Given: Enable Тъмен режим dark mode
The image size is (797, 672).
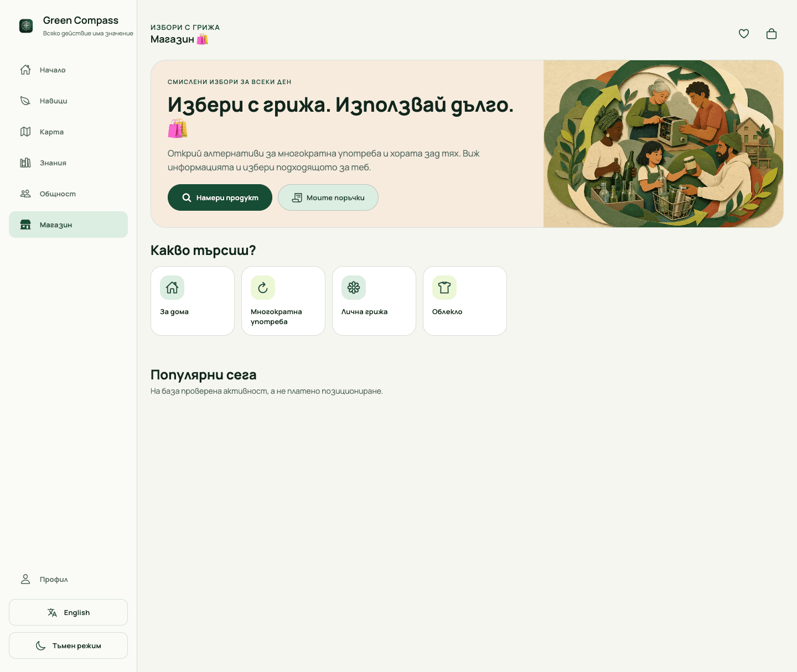Looking at the screenshot, I should click(x=68, y=645).
